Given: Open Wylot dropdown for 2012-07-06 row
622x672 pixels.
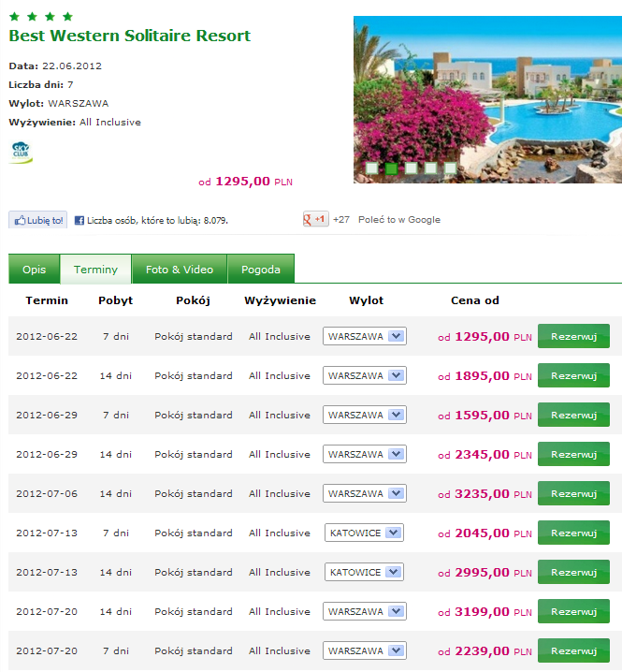Looking at the screenshot, I should pos(365,494).
